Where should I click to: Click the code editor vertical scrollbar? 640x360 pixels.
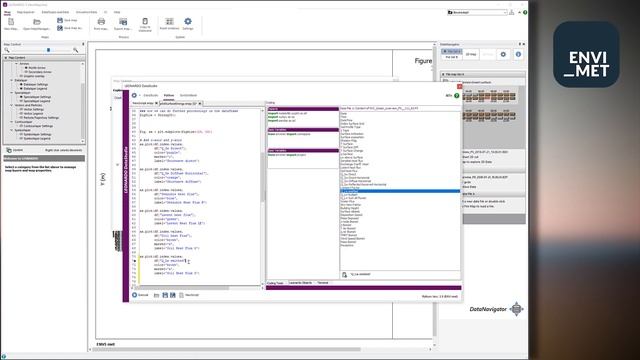pos(262,177)
